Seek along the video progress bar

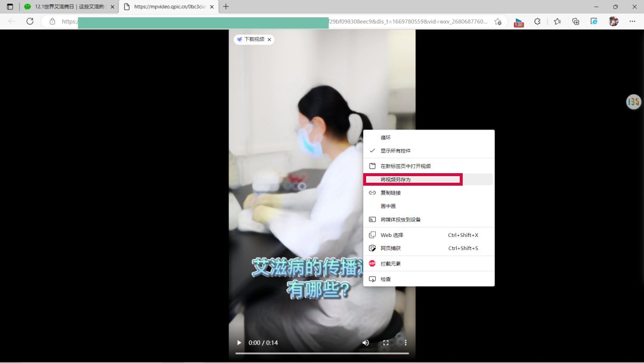(x=322, y=353)
